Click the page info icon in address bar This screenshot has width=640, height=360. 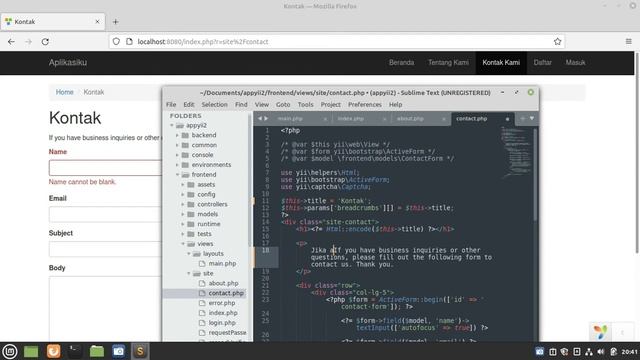click(129, 42)
